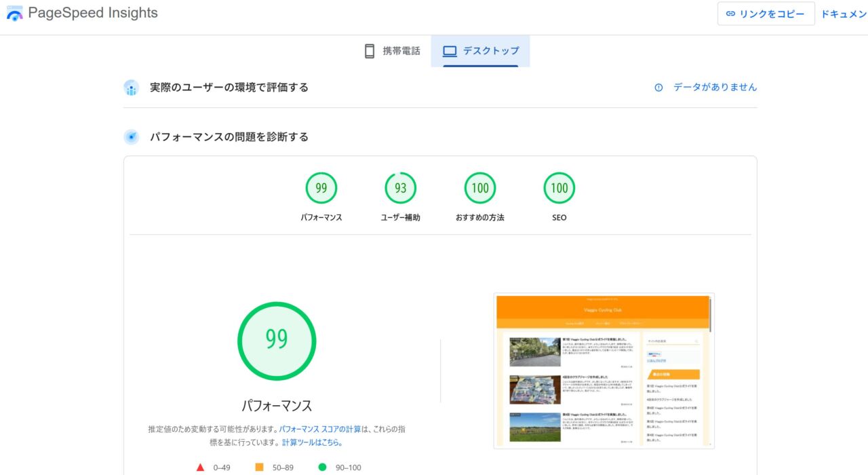Click the info icon beside データがありません
This screenshot has width=868, height=475.
point(658,88)
